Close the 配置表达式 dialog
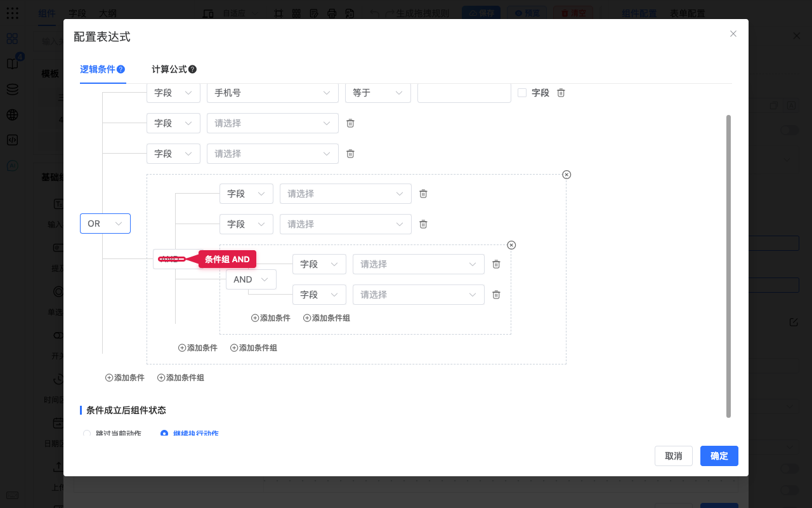This screenshot has height=508, width=812. (x=733, y=34)
